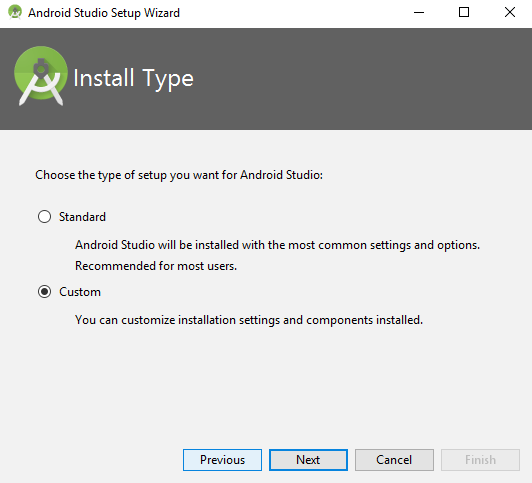The image size is (532, 483).
Task: Go back with the Previous button
Action: 222,460
